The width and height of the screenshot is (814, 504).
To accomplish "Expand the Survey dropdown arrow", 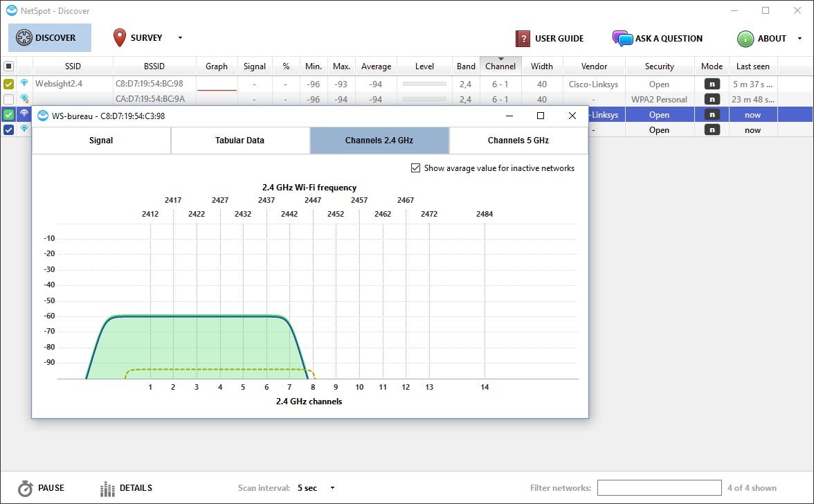I will (180, 38).
